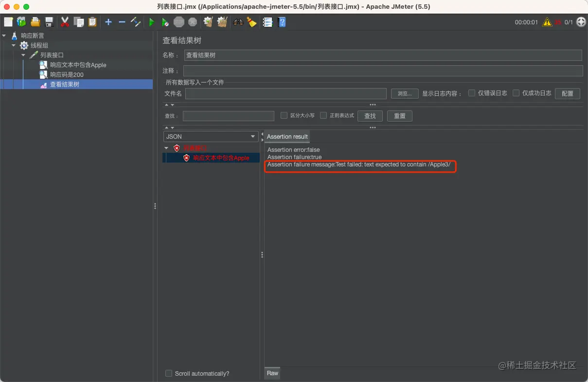Image resolution: width=588 pixels, height=382 pixels.
Task: Select 查看结果树 listener in test tree
Action: 64,84
